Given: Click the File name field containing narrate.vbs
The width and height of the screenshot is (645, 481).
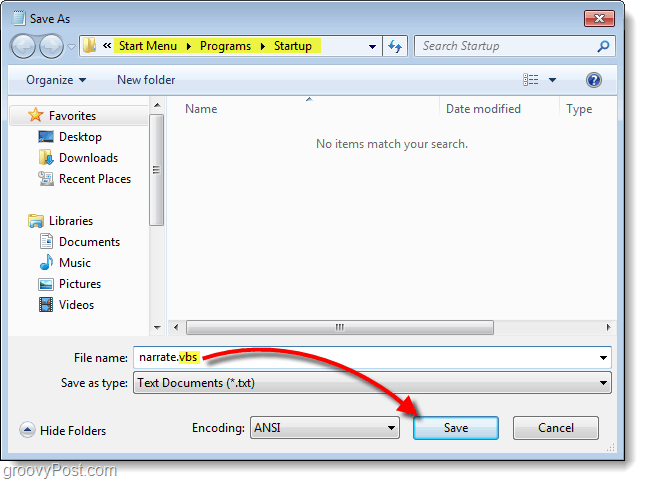Looking at the screenshot, I should 372,357.
